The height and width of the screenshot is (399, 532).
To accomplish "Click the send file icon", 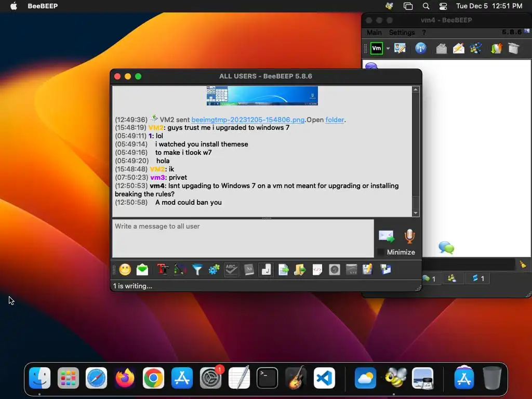I will (283, 270).
